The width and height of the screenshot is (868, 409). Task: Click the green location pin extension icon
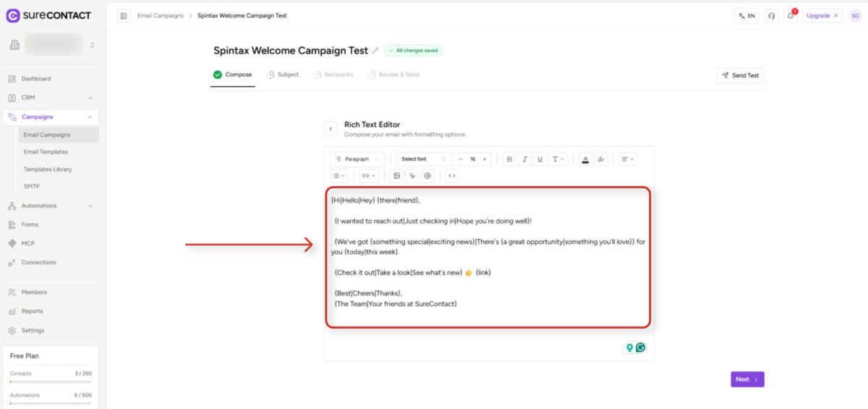coord(629,347)
